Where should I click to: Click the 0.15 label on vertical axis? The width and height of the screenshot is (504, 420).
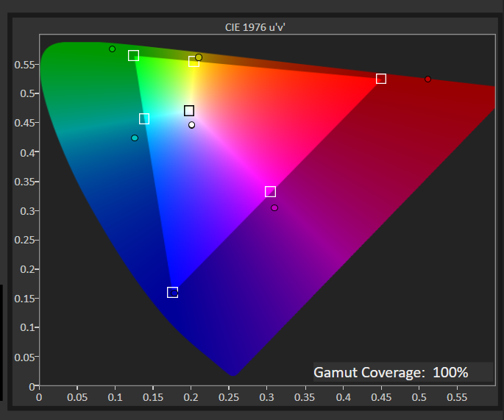click(24, 299)
